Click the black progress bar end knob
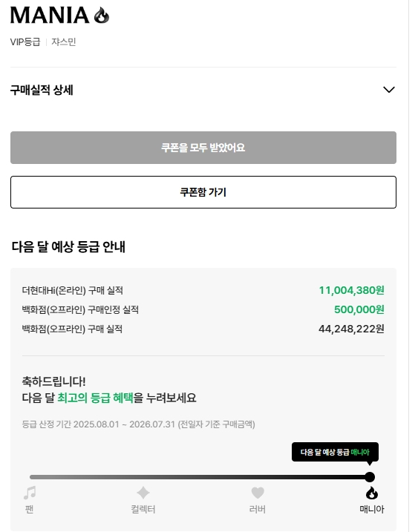The image size is (418, 532). [x=370, y=477]
